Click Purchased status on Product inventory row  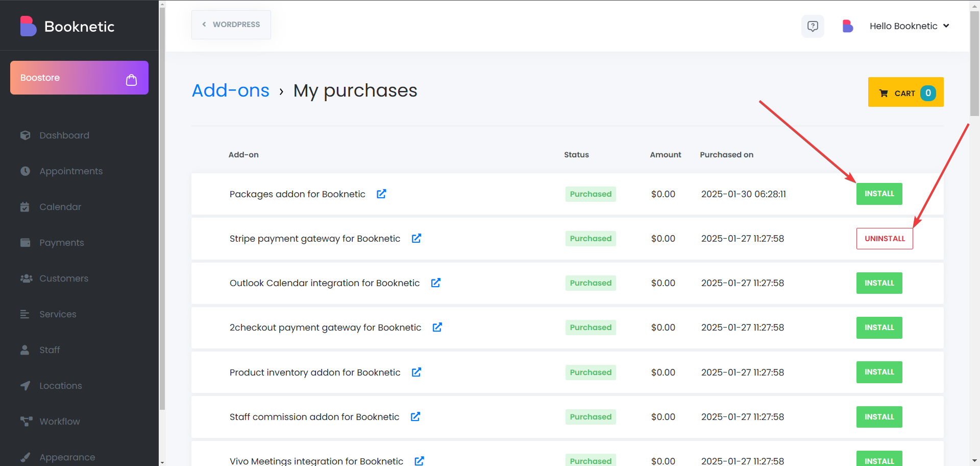tap(591, 372)
